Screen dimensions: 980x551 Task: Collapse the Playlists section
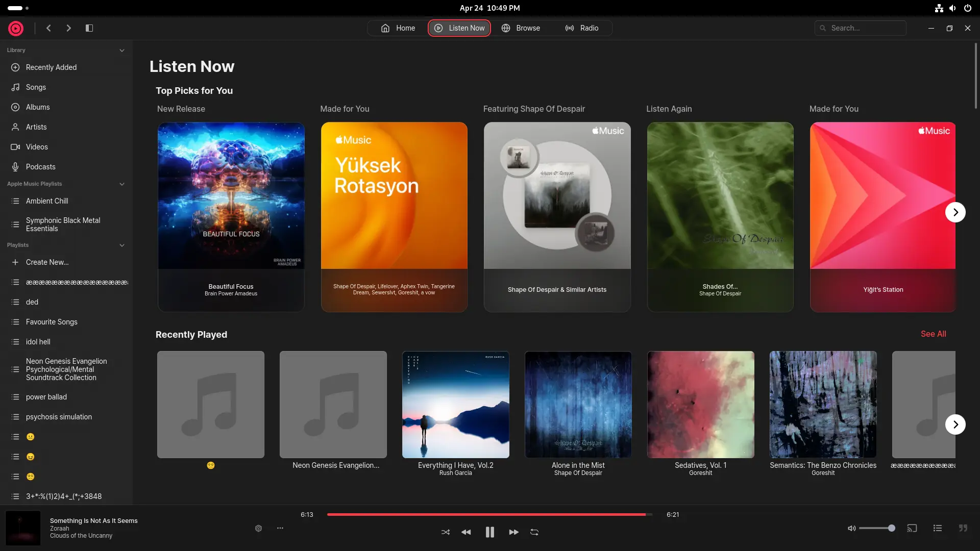122,245
